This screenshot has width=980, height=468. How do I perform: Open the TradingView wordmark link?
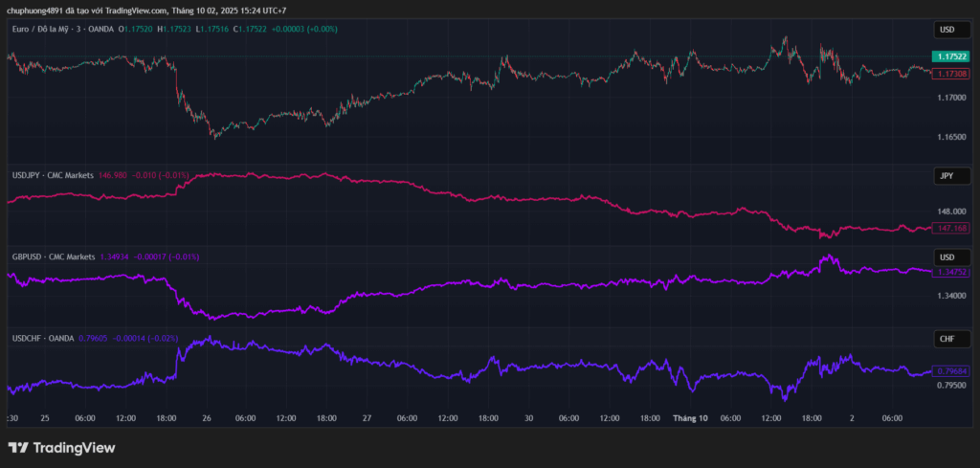tap(74, 448)
